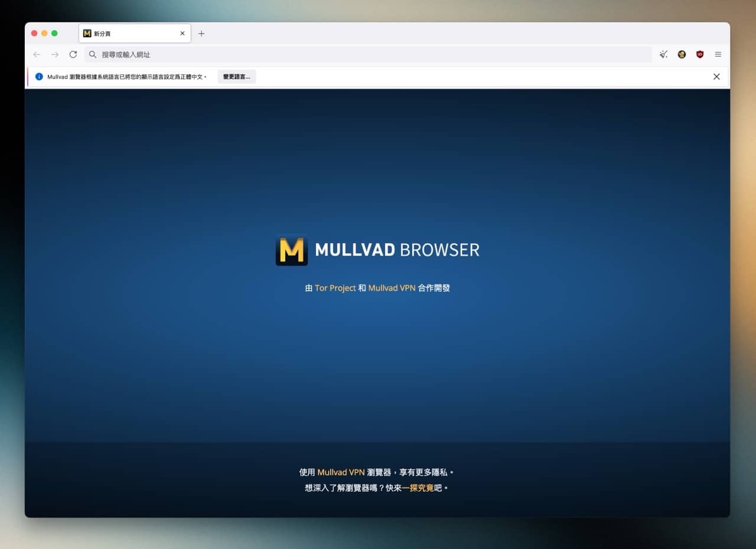The height and width of the screenshot is (549, 756).
Task: Go forward with the forward arrow
Action: coord(55,54)
